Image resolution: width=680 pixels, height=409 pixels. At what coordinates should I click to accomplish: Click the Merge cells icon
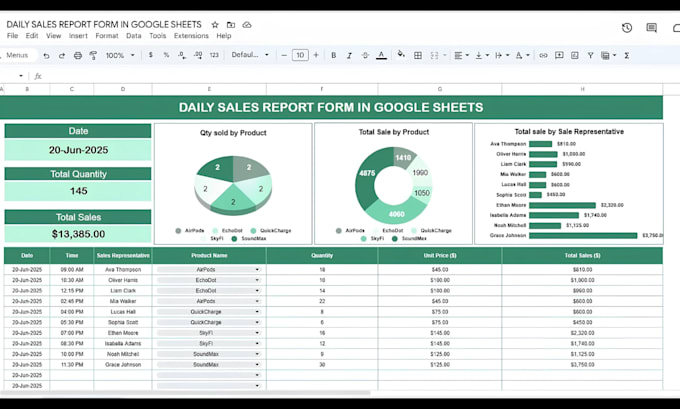434,55
